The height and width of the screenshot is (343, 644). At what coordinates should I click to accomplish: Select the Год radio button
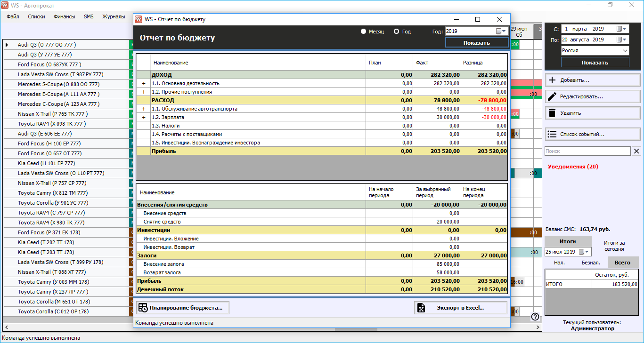point(397,32)
